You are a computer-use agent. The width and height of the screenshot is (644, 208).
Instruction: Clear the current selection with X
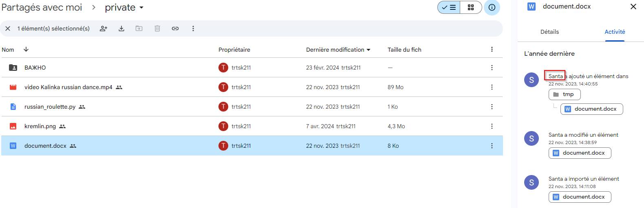pos(8,28)
